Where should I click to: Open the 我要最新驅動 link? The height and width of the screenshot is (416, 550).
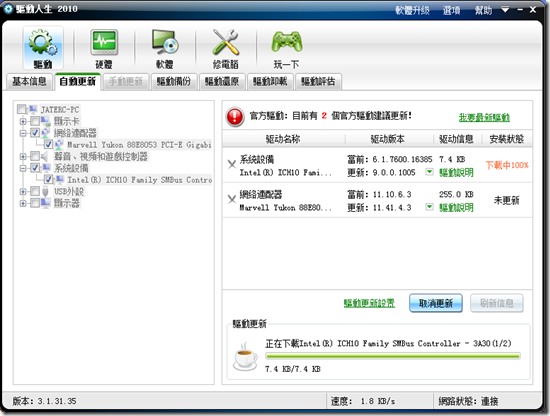pos(484,117)
